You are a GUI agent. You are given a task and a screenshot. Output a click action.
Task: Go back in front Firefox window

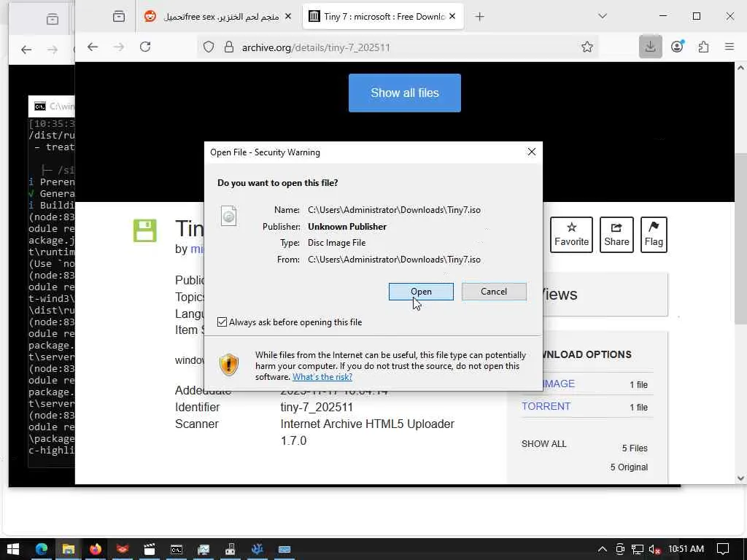tap(93, 47)
